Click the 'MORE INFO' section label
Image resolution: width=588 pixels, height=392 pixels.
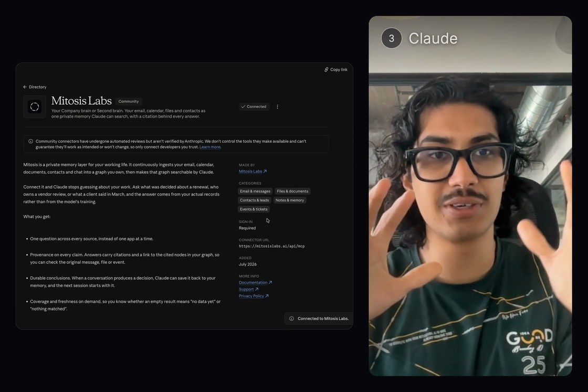(x=249, y=276)
